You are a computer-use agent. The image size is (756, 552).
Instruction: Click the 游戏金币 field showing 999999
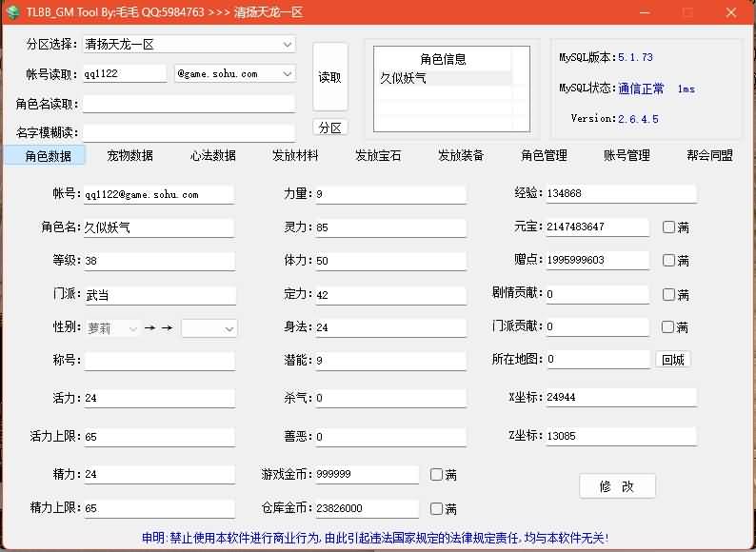tap(367, 474)
